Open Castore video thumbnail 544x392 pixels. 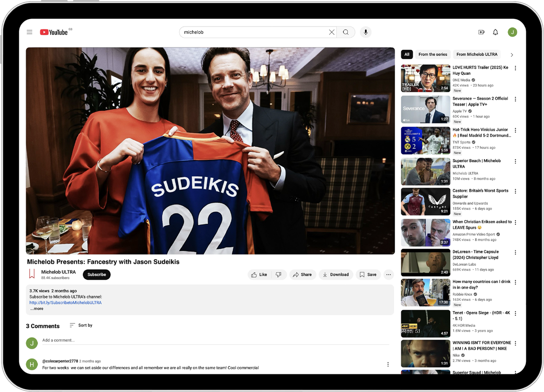pos(426,201)
